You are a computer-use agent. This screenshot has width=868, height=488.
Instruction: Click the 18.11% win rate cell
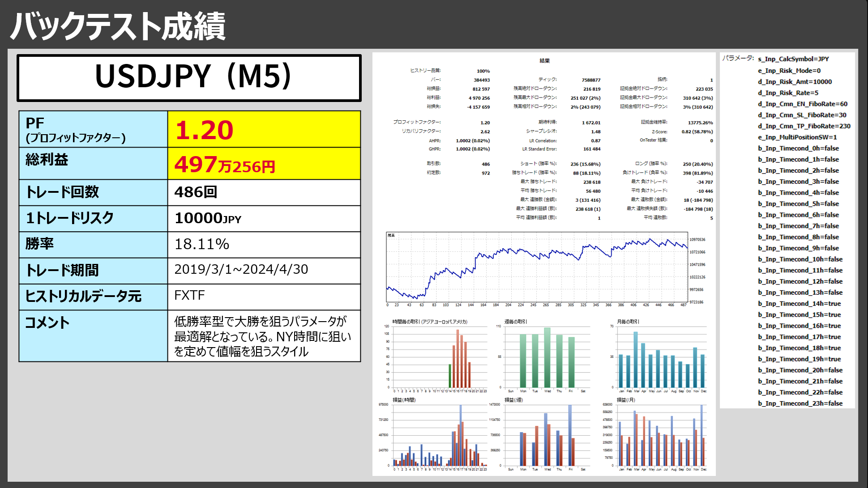264,244
